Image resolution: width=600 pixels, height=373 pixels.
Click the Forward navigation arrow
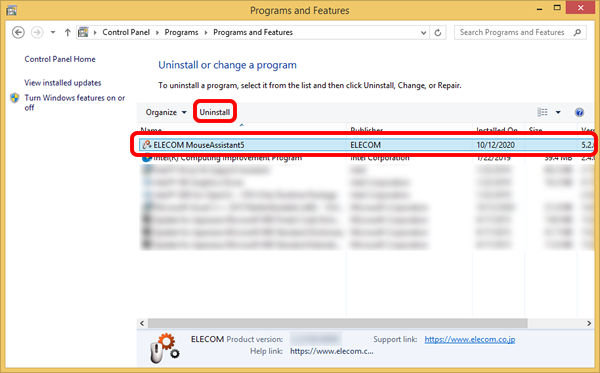click(37, 33)
